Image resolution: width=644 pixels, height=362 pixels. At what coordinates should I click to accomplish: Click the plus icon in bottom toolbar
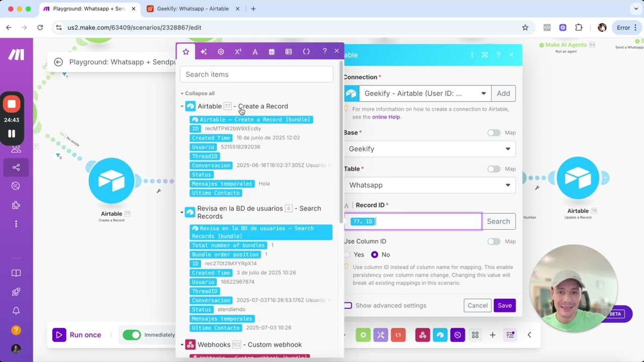click(493, 335)
